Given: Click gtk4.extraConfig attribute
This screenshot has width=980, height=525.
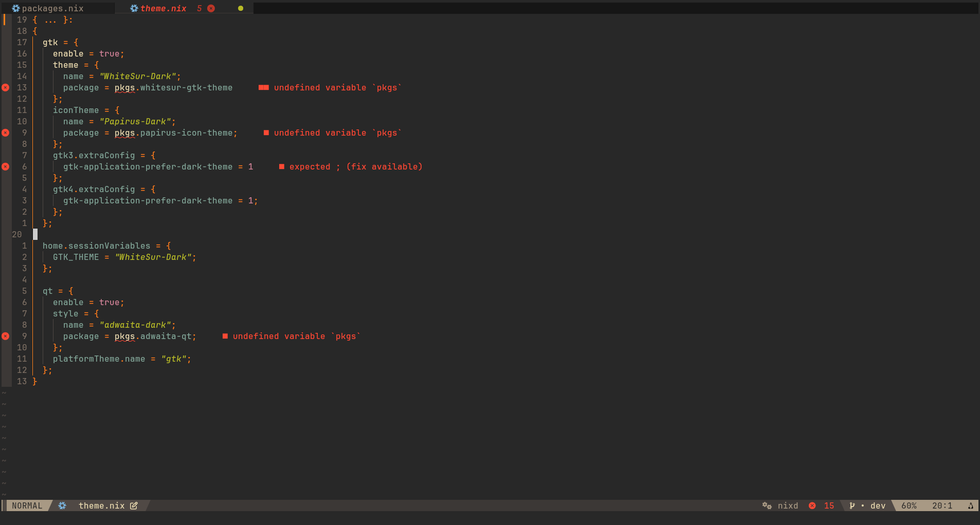Looking at the screenshot, I should (x=94, y=189).
